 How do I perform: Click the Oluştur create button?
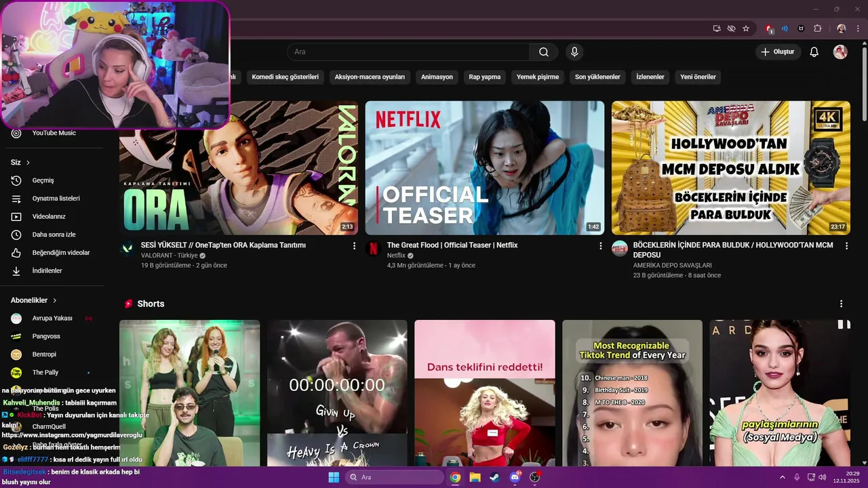coord(778,52)
